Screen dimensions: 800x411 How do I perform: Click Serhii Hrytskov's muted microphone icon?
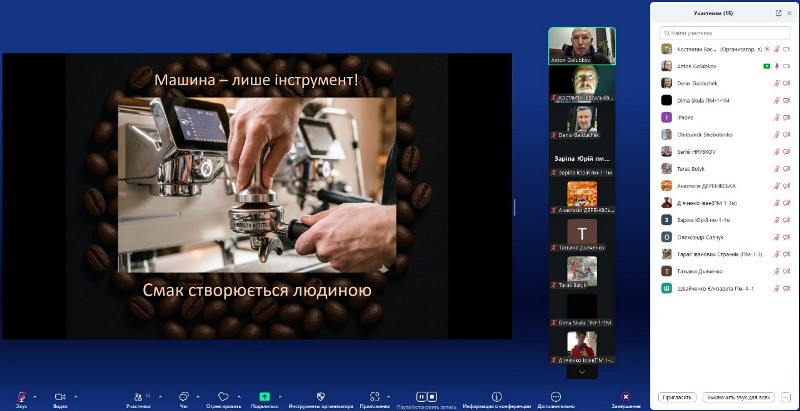(x=777, y=151)
